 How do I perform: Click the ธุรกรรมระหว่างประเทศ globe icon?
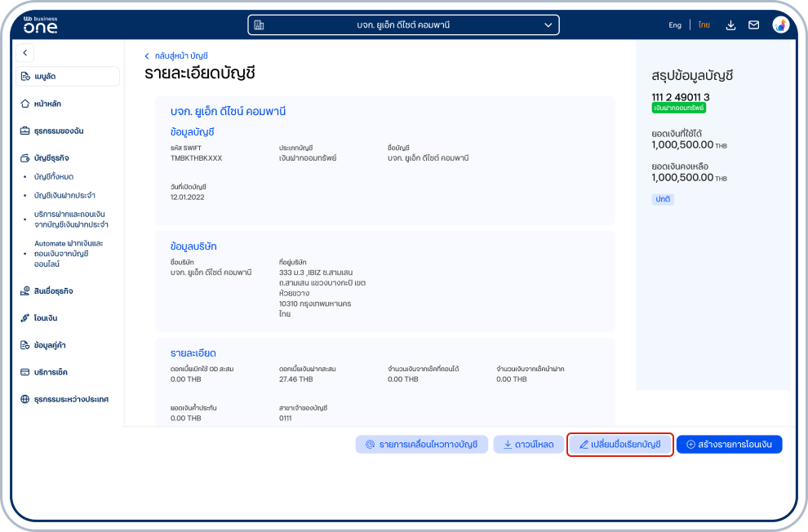tap(25, 400)
